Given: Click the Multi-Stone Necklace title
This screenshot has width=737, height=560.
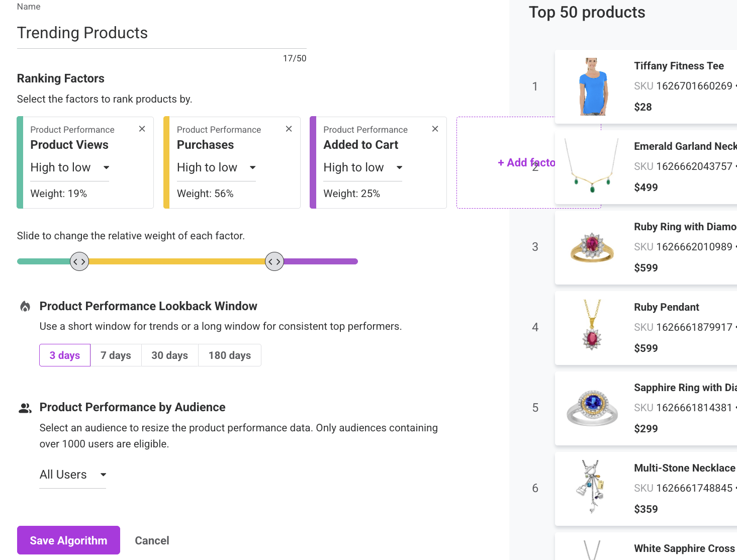Looking at the screenshot, I should click(685, 468).
